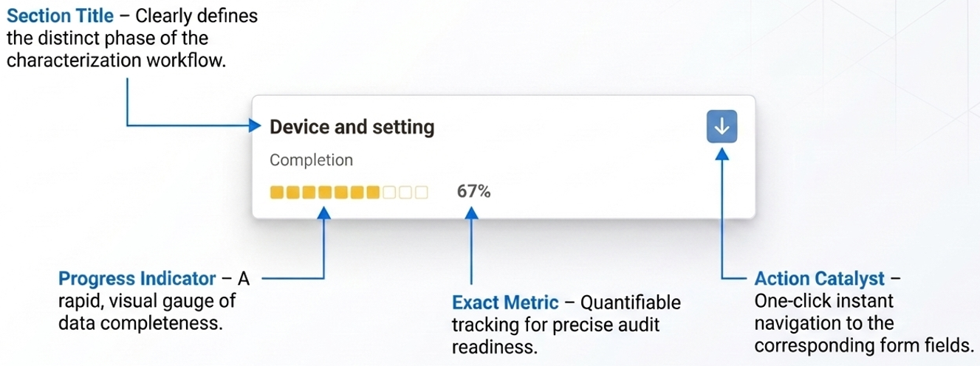Click the seventh (last filled) yellow progress segment
980x366 pixels.
373,193
